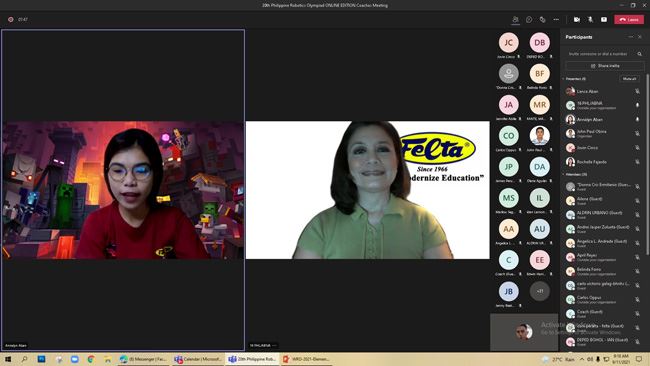Click the Mute all button
Screen dimensions: 650x366
pos(629,79)
